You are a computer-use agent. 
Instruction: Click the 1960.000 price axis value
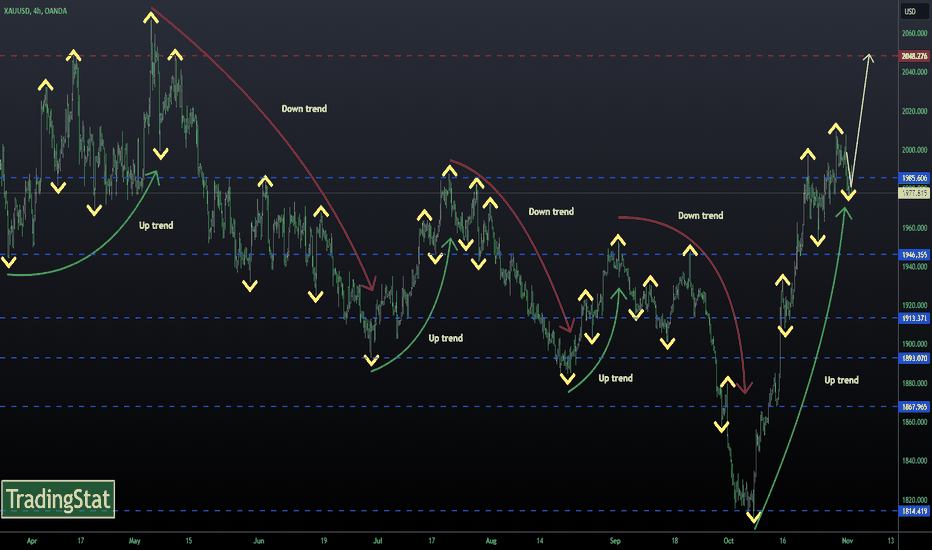(914, 228)
